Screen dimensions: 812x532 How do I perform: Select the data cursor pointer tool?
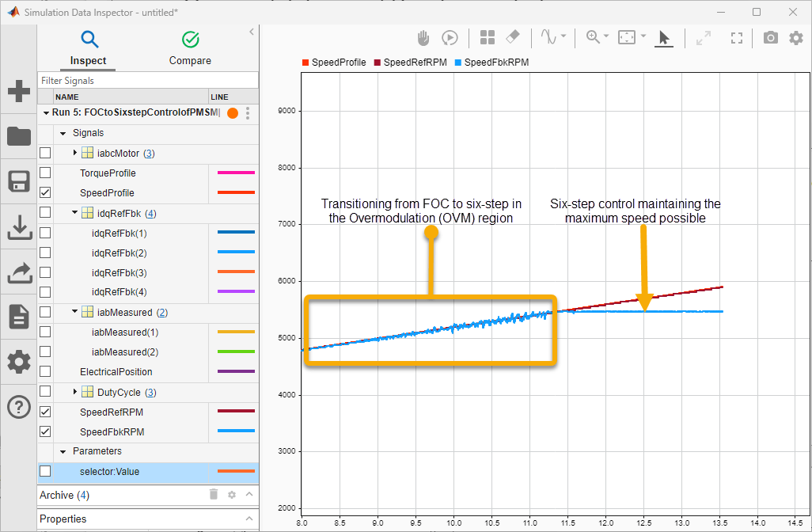pyautogui.click(x=664, y=37)
